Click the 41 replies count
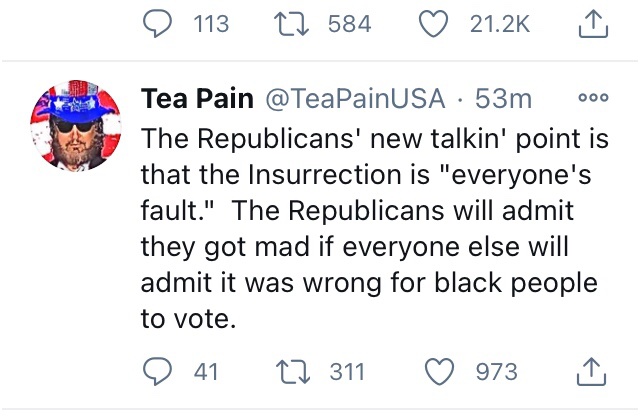This screenshot has height=419, width=640. 205,373
